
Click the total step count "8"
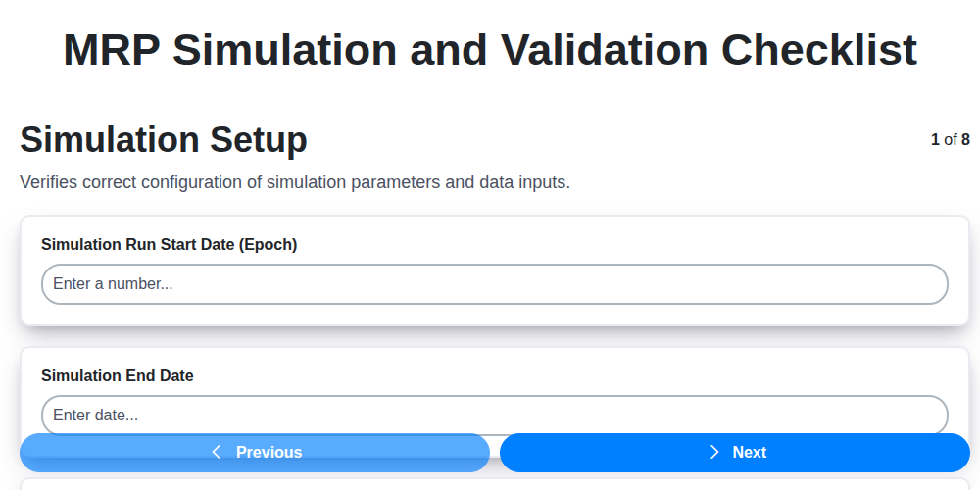(x=965, y=140)
